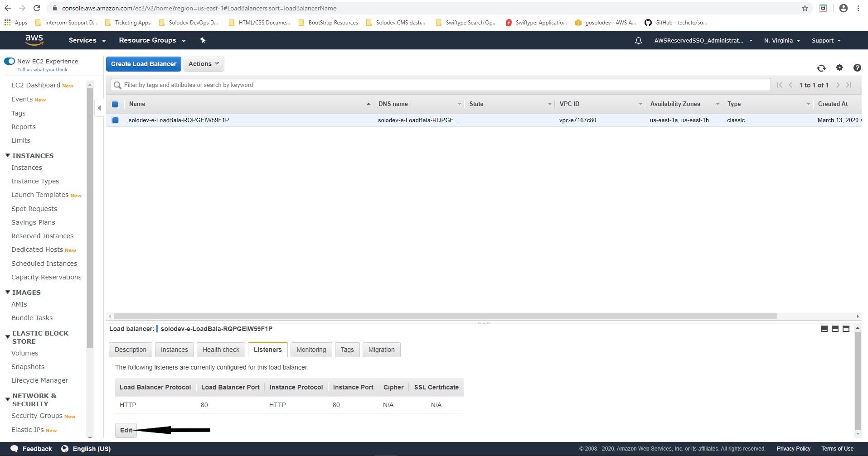
Task: Open GitHub techcto bookmark
Action: (676, 23)
